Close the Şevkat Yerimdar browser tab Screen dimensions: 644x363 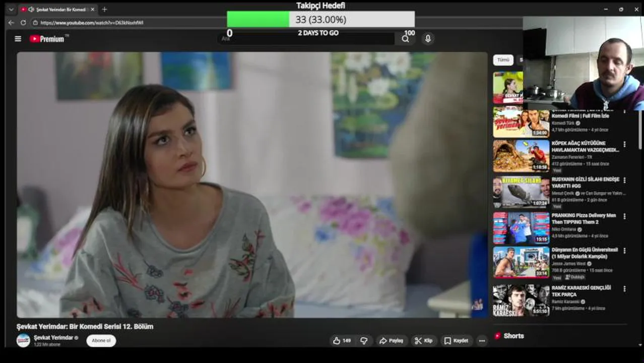pyautogui.click(x=92, y=9)
